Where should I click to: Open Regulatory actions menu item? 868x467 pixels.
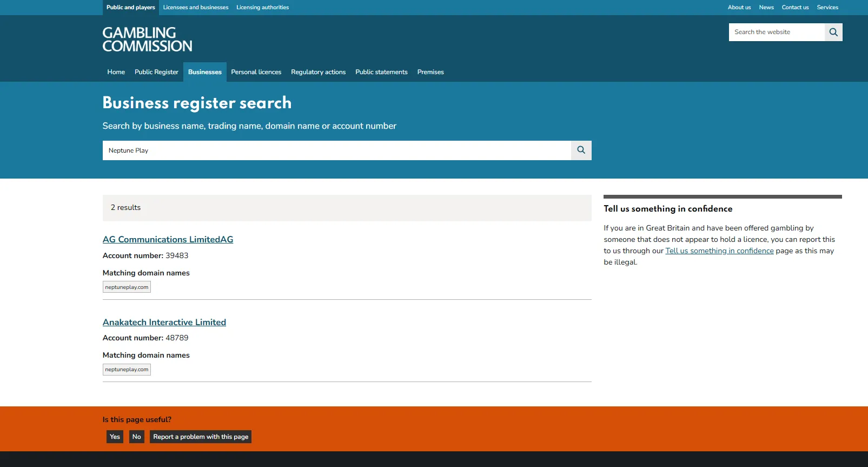click(x=319, y=72)
